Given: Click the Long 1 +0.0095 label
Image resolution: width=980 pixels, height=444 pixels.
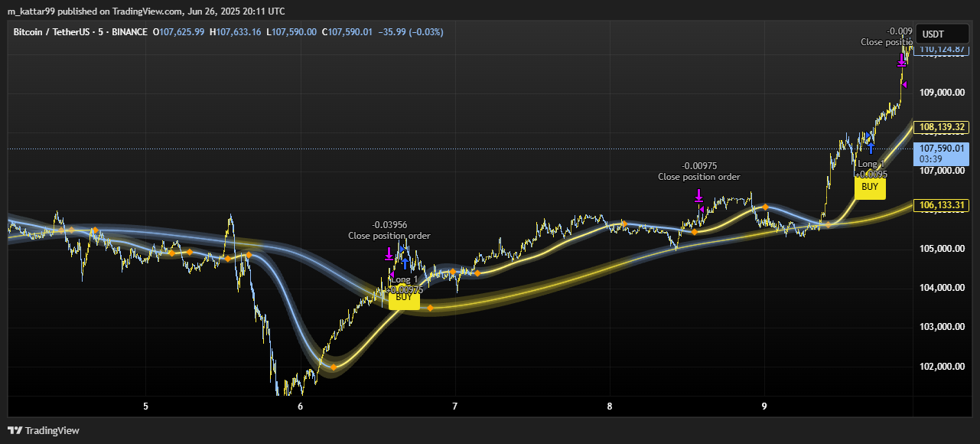Looking at the screenshot, I should pyautogui.click(x=871, y=169).
